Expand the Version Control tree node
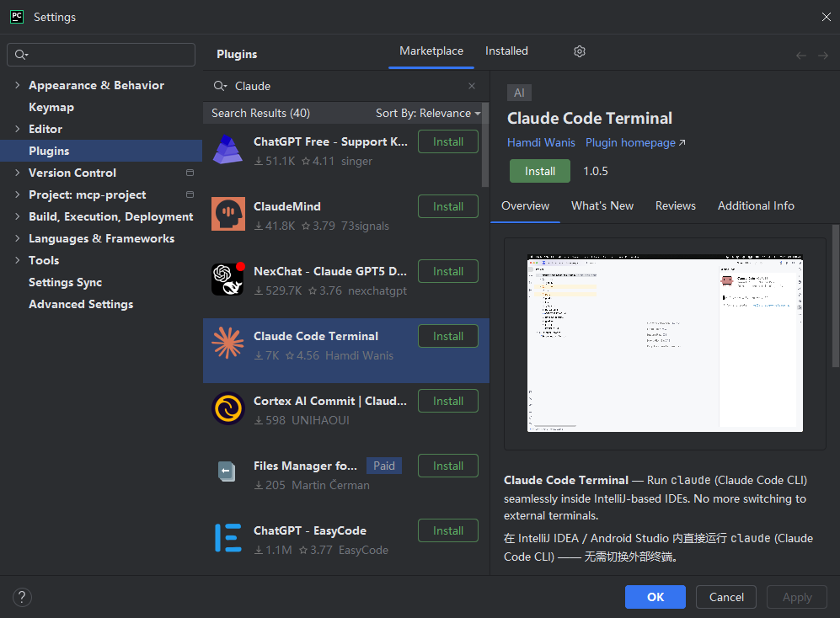This screenshot has width=840, height=618. click(x=17, y=173)
